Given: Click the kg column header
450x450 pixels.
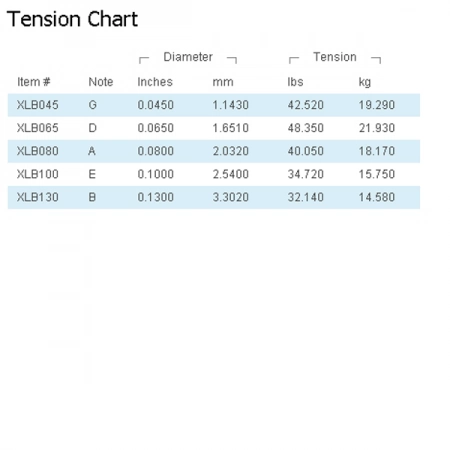Looking at the screenshot, I should click(365, 82).
